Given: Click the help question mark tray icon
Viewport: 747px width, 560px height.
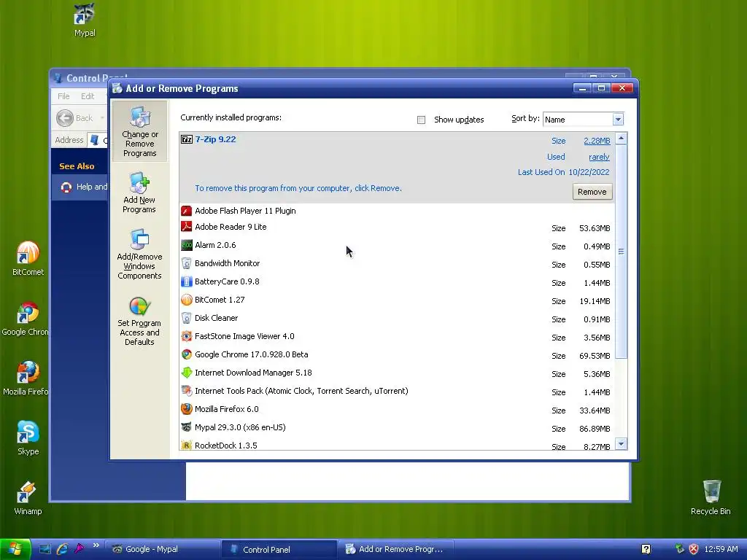Looking at the screenshot, I should click(x=646, y=549).
